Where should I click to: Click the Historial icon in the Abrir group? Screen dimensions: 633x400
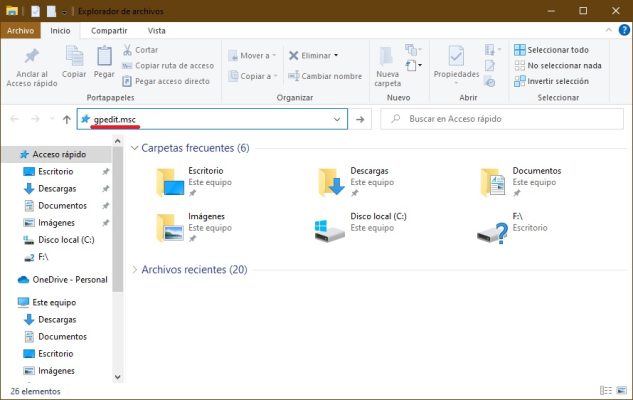point(489,82)
